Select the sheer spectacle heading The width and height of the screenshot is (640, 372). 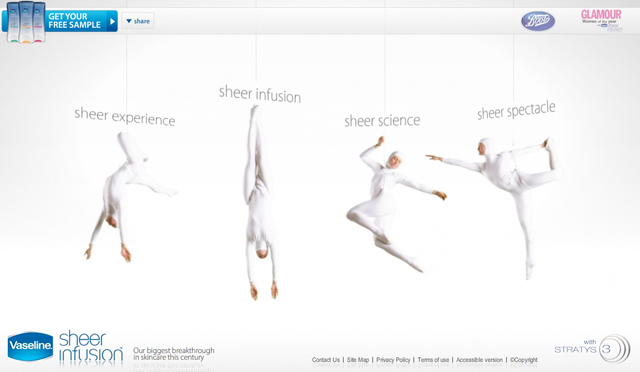tap(516, 110)
